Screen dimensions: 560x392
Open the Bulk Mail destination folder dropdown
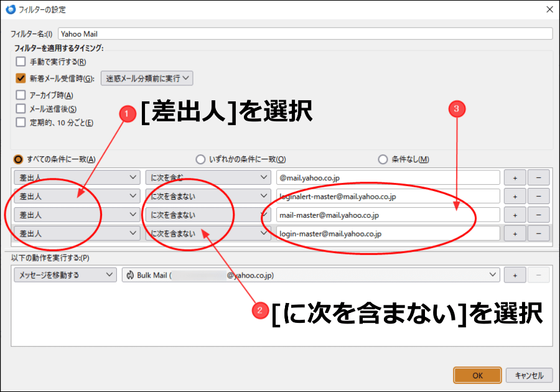pyautogui.click(x=310, y=275)
